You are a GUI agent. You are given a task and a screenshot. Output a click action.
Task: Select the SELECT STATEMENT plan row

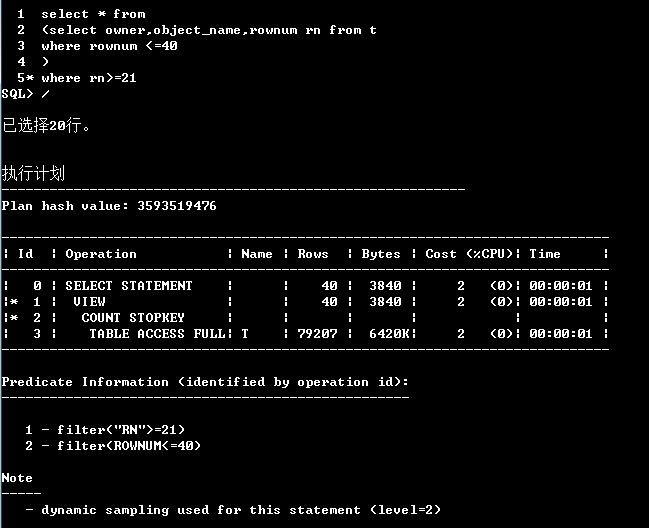(129, 286)
